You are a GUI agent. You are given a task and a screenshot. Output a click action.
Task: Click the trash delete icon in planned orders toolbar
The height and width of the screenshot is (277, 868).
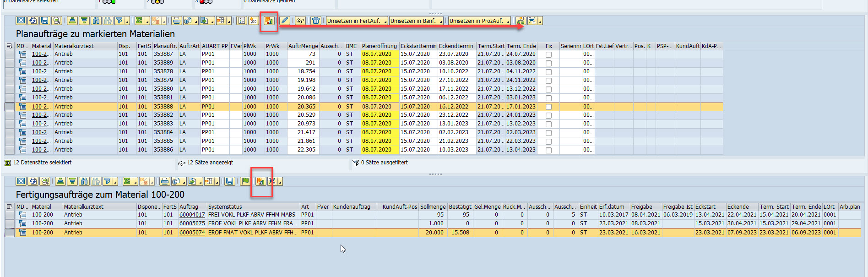(x=316, y=21)
